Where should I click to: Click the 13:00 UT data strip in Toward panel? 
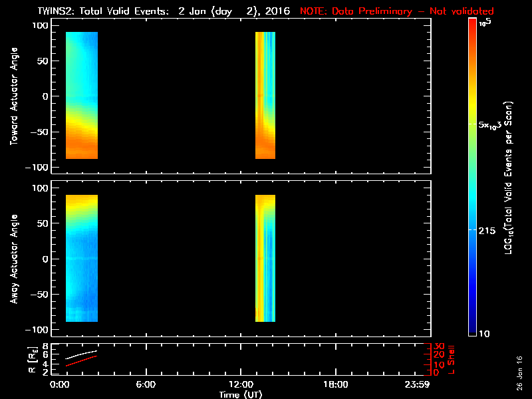tap(265, 95)
